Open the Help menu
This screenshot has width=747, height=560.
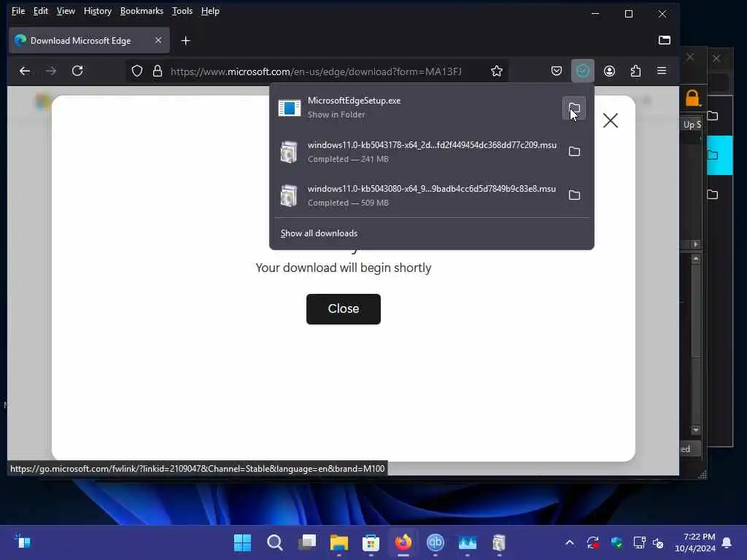(x=210, y=10)
